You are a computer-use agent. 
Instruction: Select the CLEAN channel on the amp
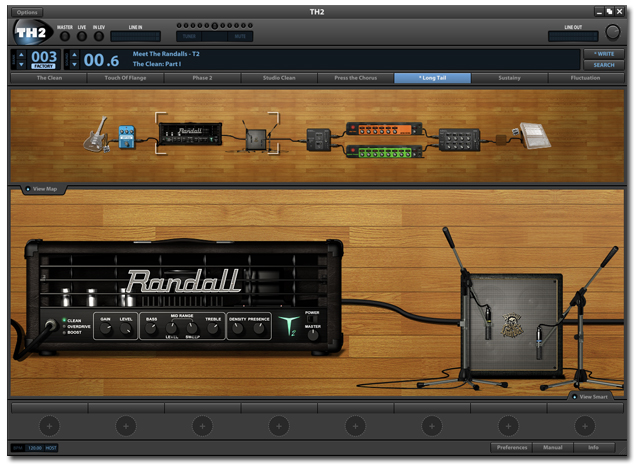[72, 320]
